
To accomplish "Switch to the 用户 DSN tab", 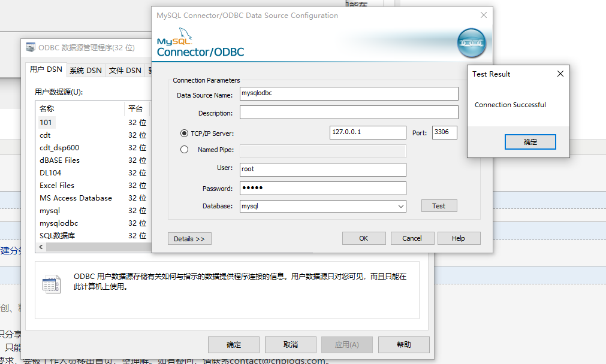I will pyautogui.click(x=46, y=69).
